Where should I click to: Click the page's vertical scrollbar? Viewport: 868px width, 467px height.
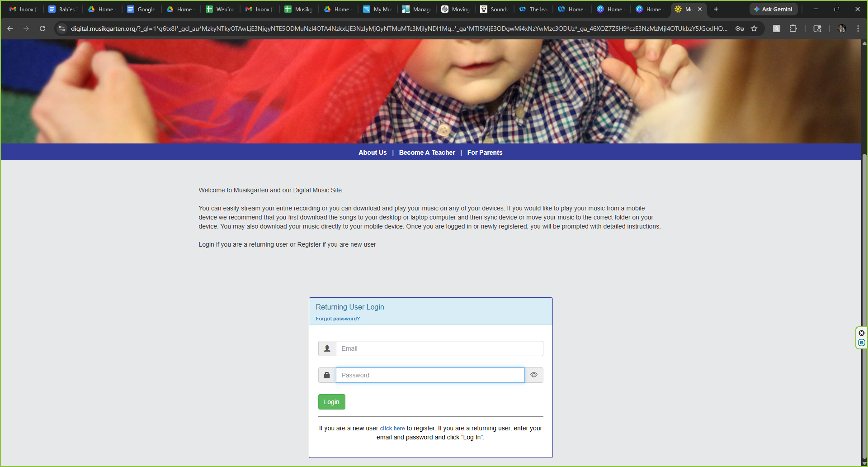coord(864,272)
